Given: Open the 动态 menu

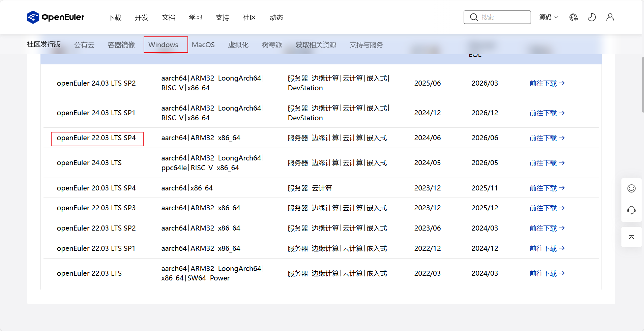Looking at the screenshot, I should [276, 18].
